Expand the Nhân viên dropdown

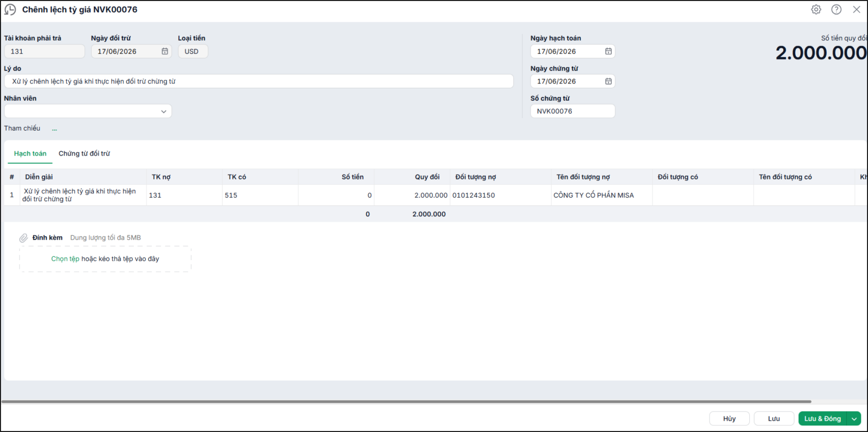[163, 112]
